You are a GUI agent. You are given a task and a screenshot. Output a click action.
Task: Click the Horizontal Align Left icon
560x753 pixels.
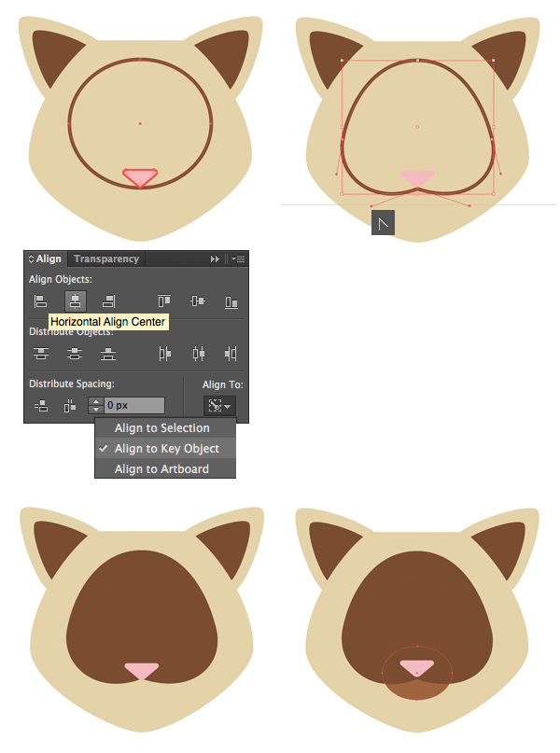tap(41, 301)
